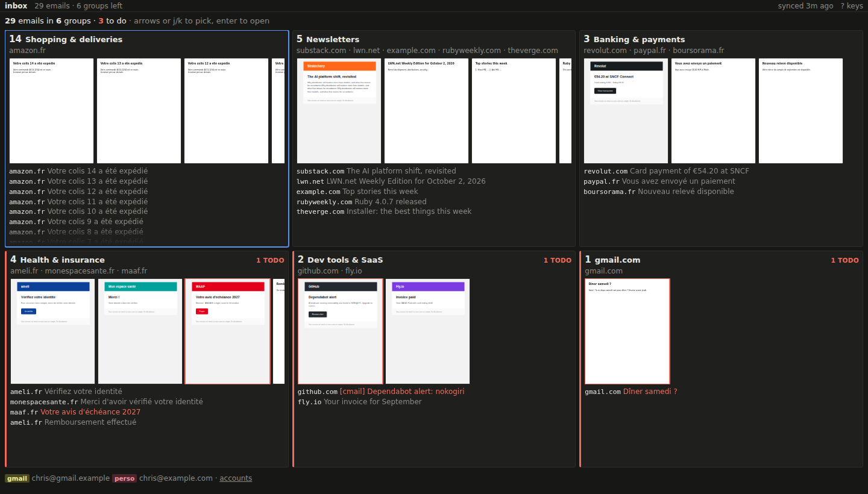868x494 pixels.
Task: Open the 'Nouveau relevé disponible' thumbnail
Action: (x=800, y=111)
